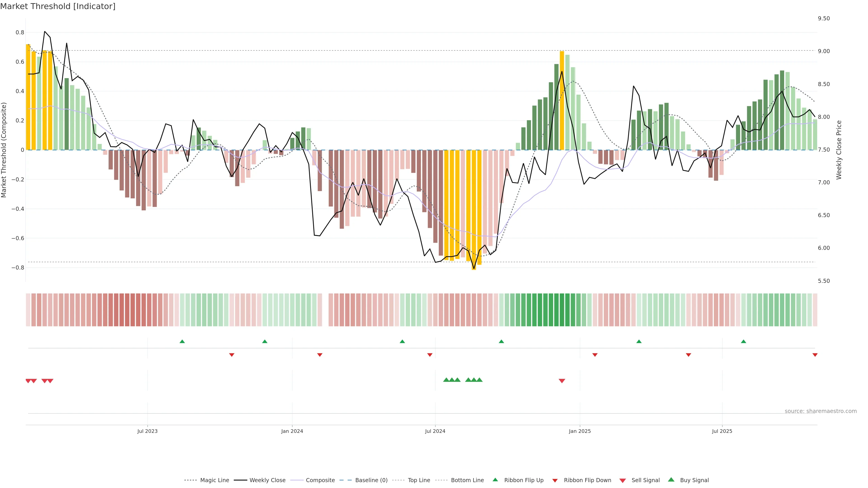868x488 pixels.
Task: Click the Buy Signal legend icon
Action: 671,480
